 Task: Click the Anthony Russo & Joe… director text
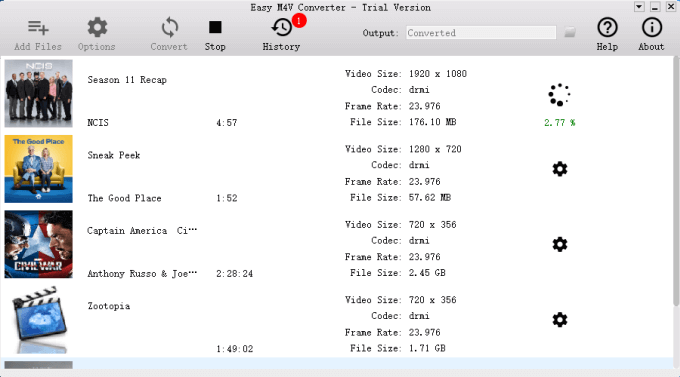[142, 274]
